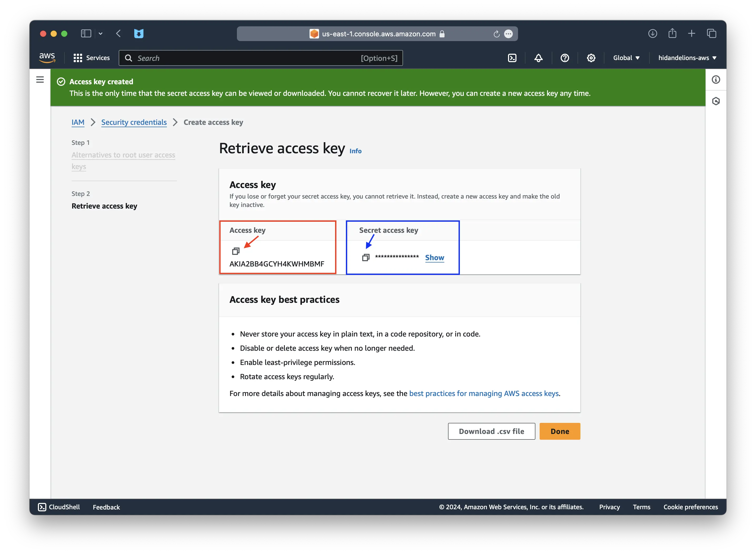This screenshot has width=756, height=554.
Task: Open the settings gear in AWS header
Action: point(591,58)
